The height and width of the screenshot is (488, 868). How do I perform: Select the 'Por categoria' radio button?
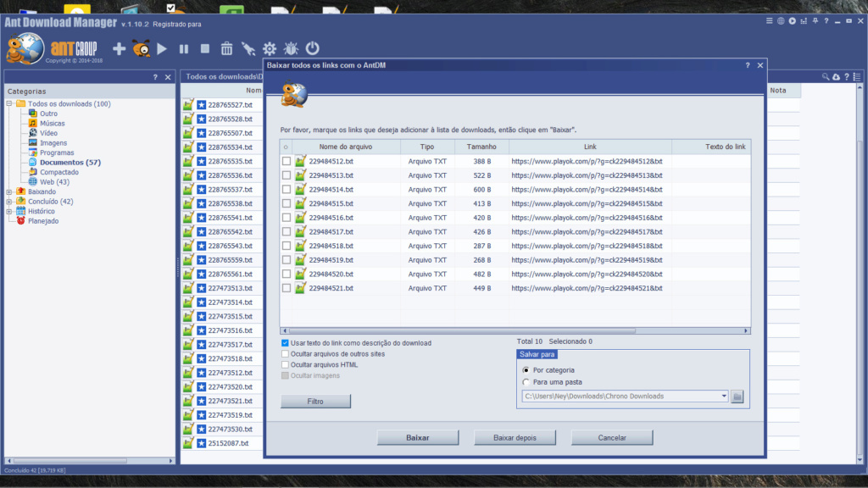[x=526, y=370]
